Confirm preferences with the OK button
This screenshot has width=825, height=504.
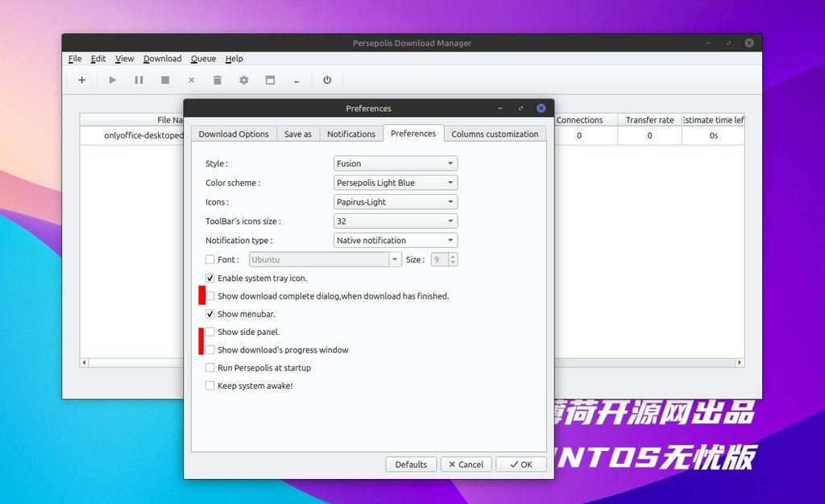521,465
